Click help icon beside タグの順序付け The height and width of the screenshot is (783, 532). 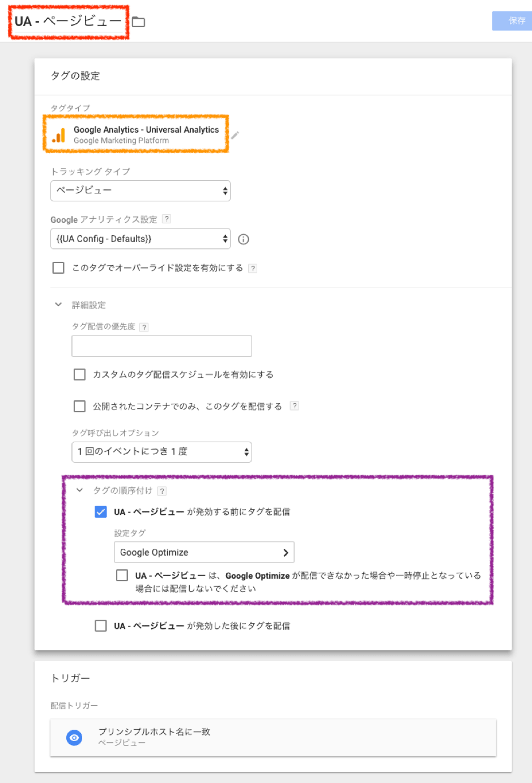click(162, 491)
